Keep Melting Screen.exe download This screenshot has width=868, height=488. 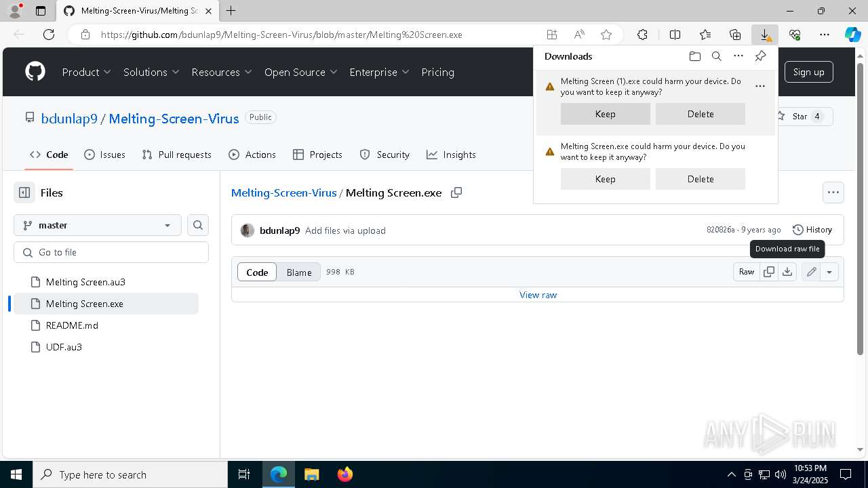pos(606,179)
